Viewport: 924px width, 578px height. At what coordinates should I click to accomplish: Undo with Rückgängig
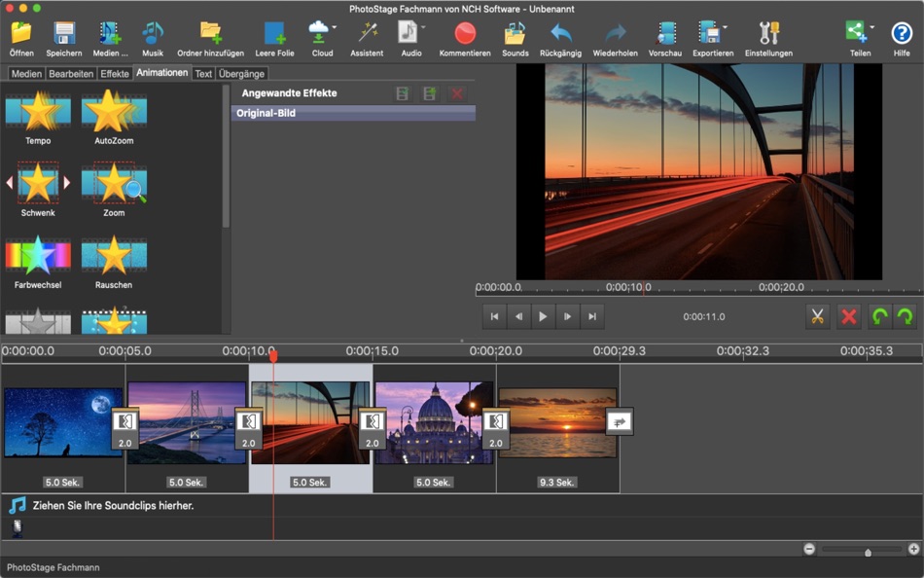click(x=560, y=39)
